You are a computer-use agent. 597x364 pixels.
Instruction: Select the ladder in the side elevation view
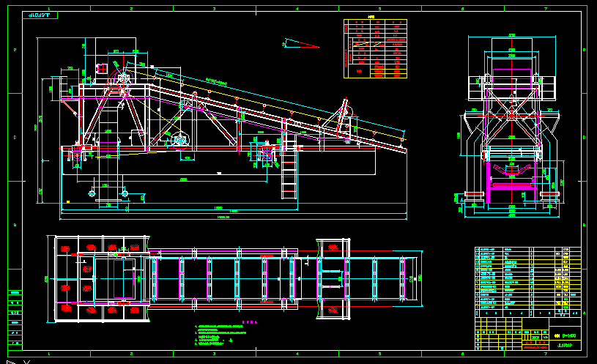[289, 169]
